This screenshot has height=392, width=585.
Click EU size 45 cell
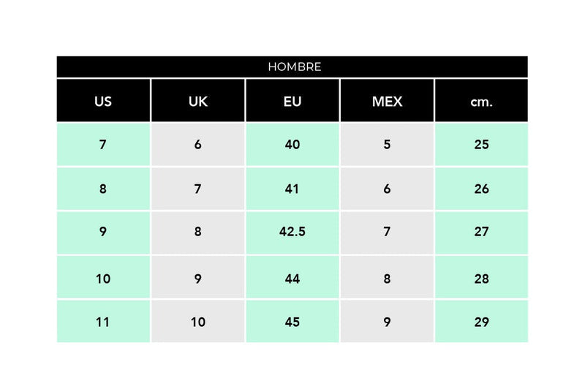coord(292,321)
